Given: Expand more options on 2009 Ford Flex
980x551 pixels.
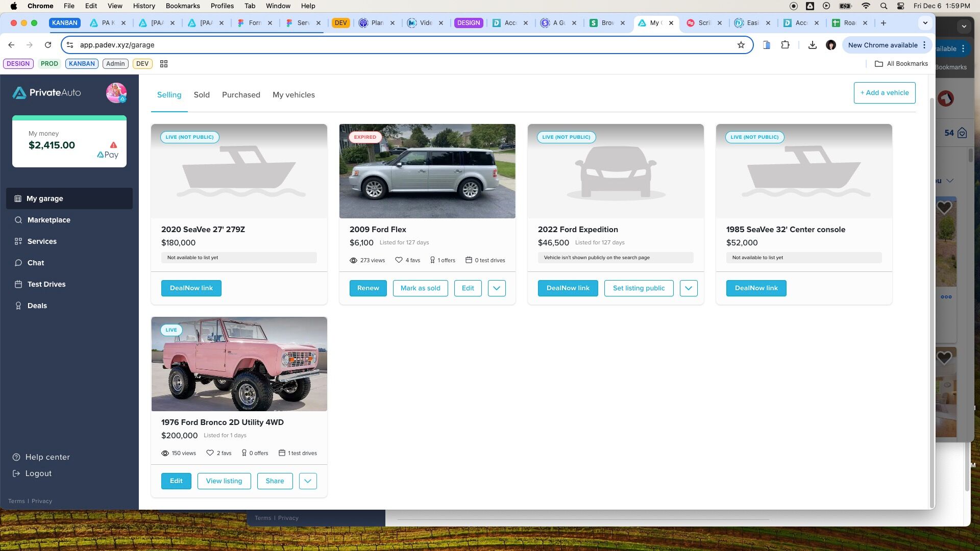Looking at the screenshot, I should (497, 288).
